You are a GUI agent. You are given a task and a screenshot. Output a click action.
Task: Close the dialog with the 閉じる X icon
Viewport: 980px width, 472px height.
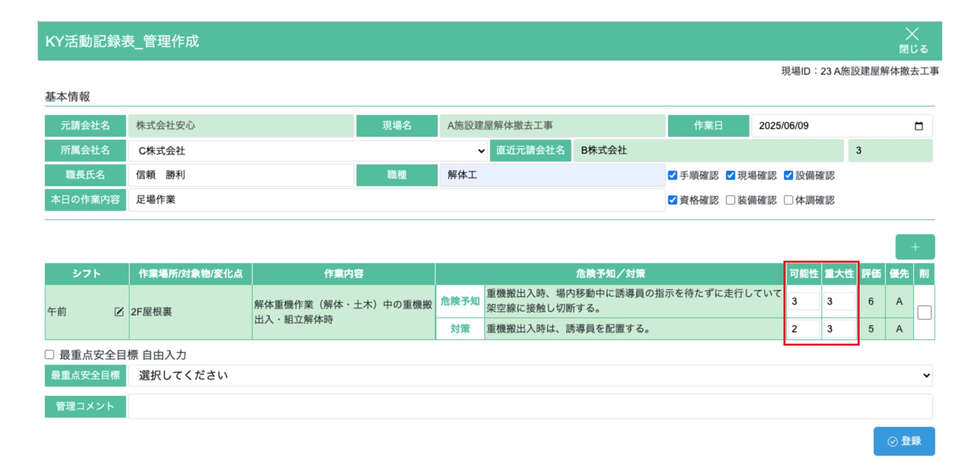coord(913,40)
